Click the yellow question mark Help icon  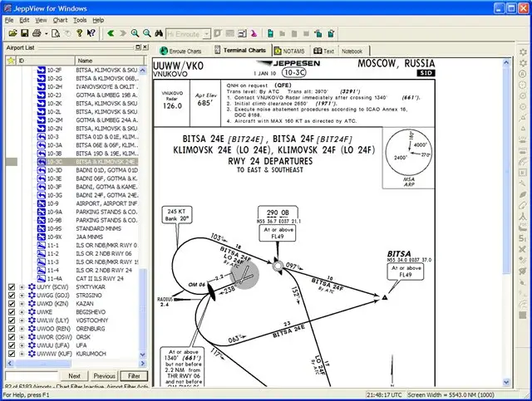click(x=80, y=33)
